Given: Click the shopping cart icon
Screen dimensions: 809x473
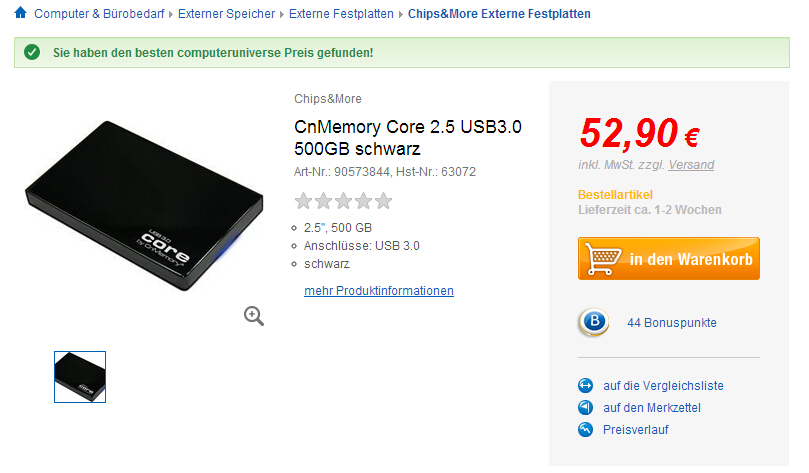Looking at the screenshot, I should tap(601, 259).
